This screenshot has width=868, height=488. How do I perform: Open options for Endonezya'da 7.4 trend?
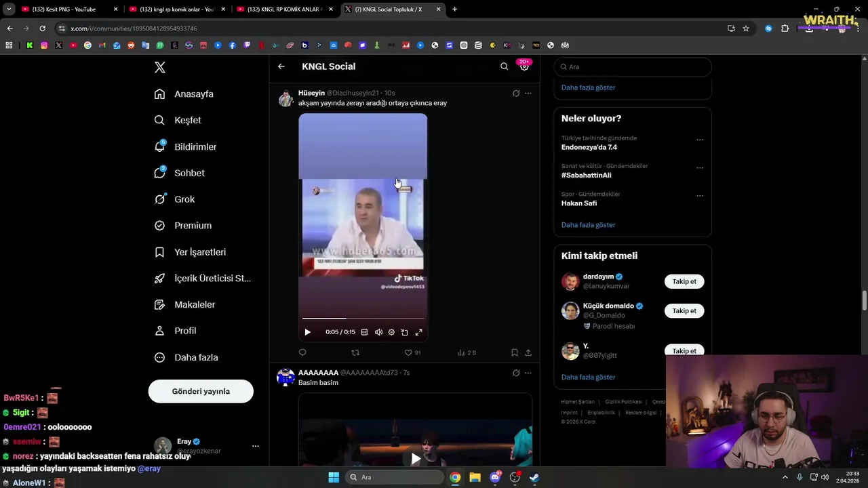(x=700, y=140)
